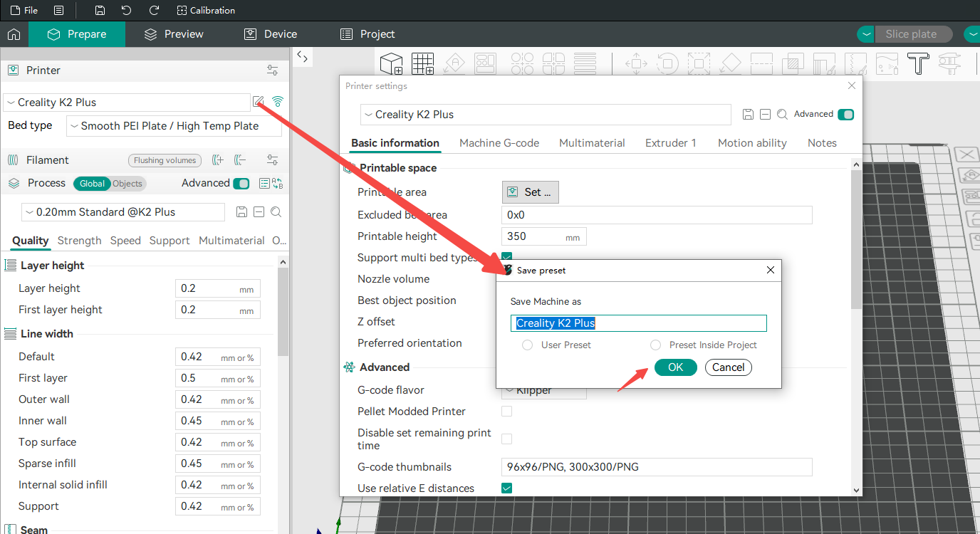Click the search icon next to process preset
Viewport: 980px width, 534px height.
coord(276,212)
